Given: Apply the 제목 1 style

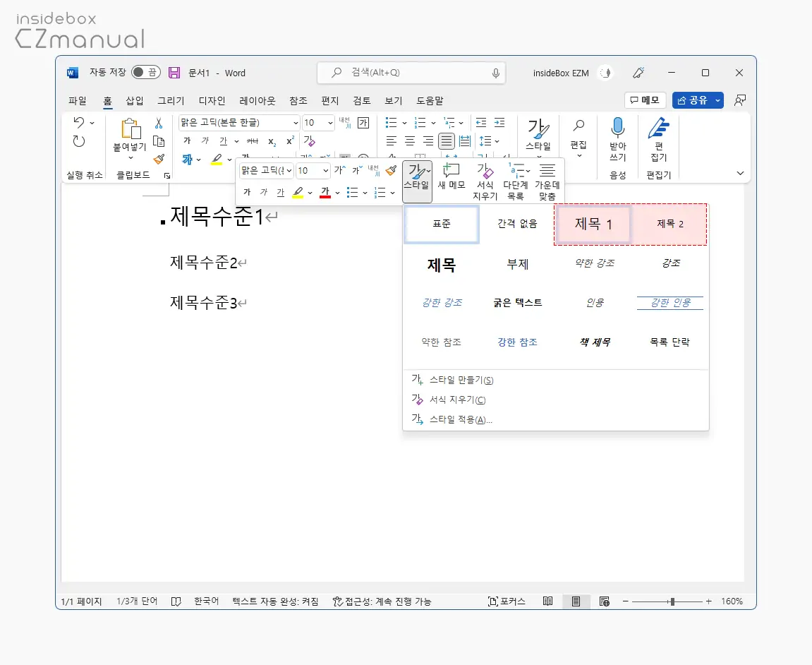Looking at the screenshot, I should 593,224.
